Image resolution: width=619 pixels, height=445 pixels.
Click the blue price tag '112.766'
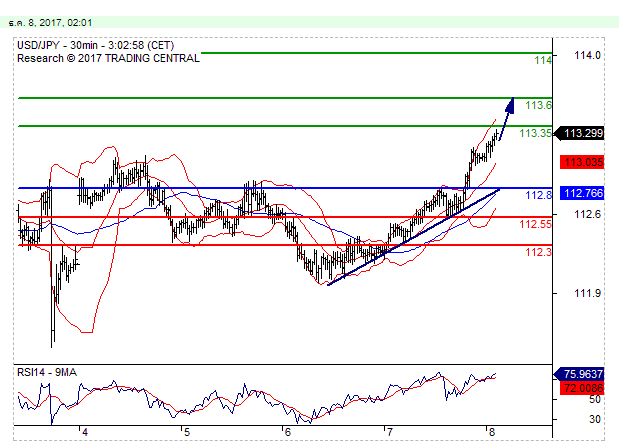click(x=582, y=193)
